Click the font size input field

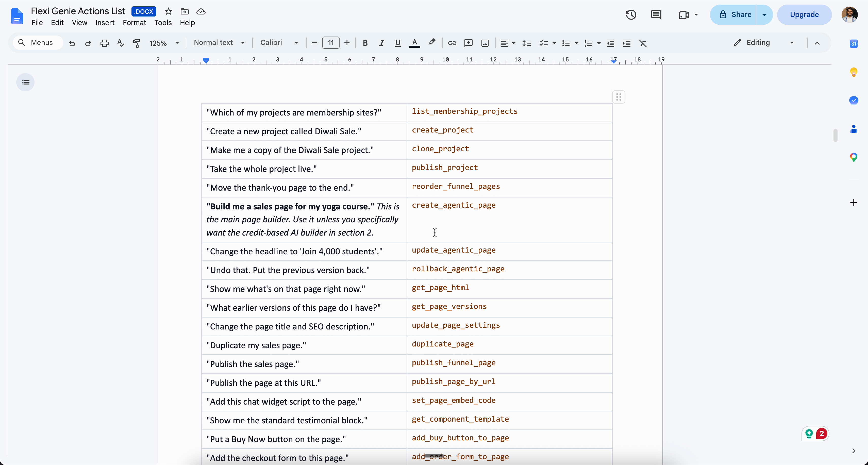[x=331, y=43]
